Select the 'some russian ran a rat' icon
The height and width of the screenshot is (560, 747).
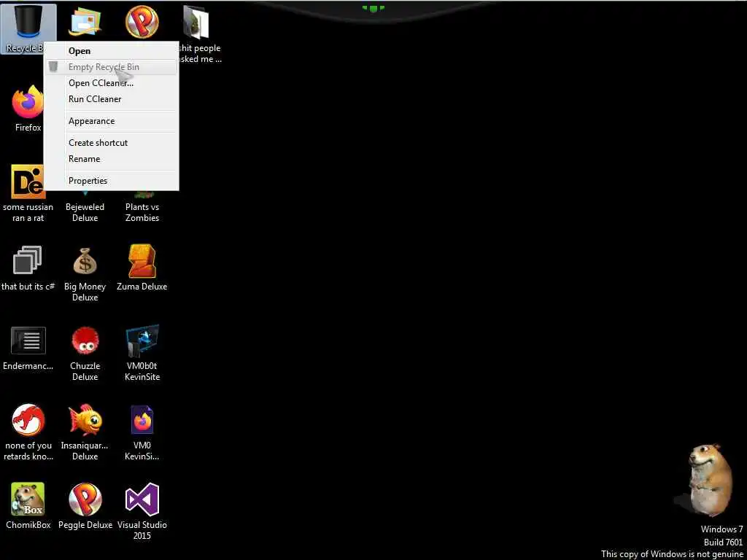click(28, 182)
